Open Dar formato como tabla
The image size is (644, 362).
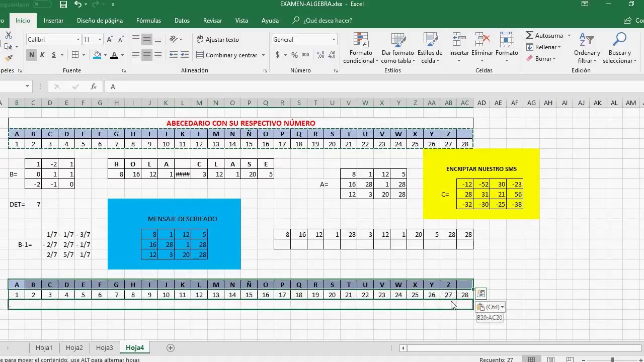coord(397,49)
